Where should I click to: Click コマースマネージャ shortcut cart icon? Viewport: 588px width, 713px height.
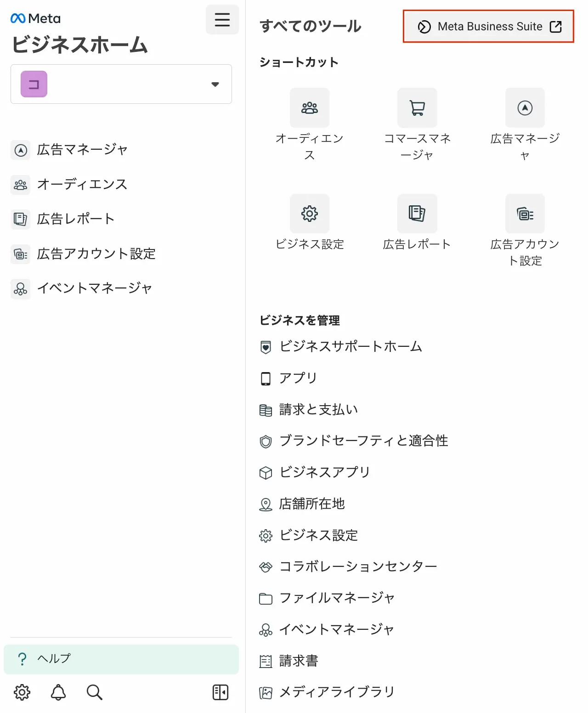click(x=417, y=108)
